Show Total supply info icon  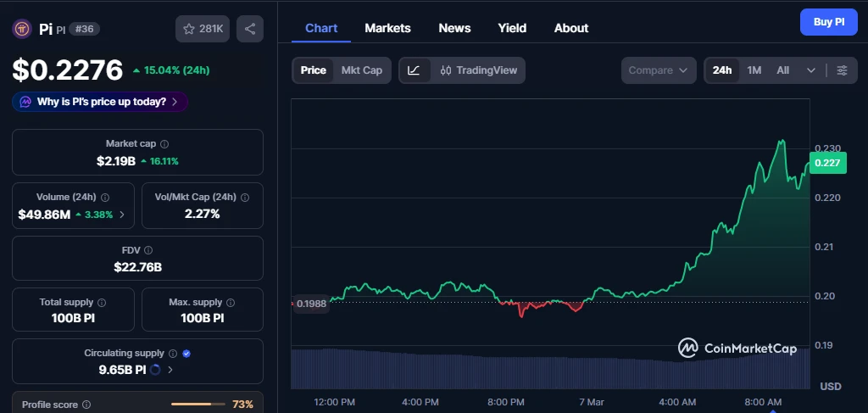point(102,303)
